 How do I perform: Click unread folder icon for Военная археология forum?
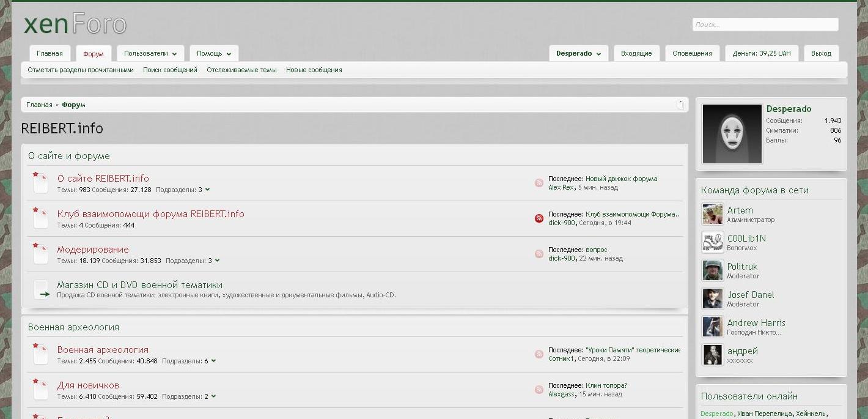click(40, 354)
